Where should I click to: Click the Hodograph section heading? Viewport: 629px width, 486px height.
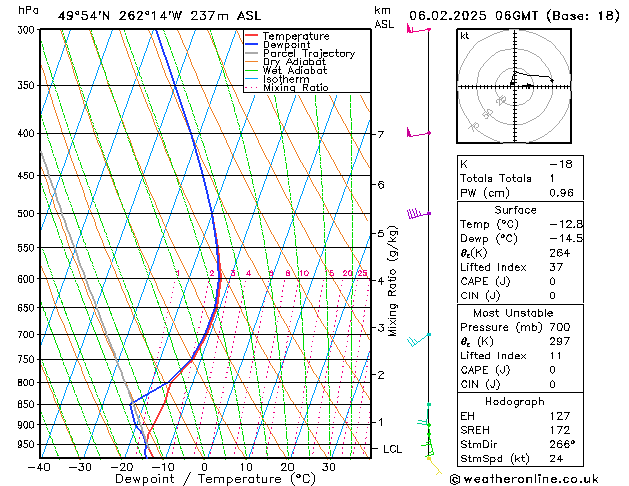515,401
